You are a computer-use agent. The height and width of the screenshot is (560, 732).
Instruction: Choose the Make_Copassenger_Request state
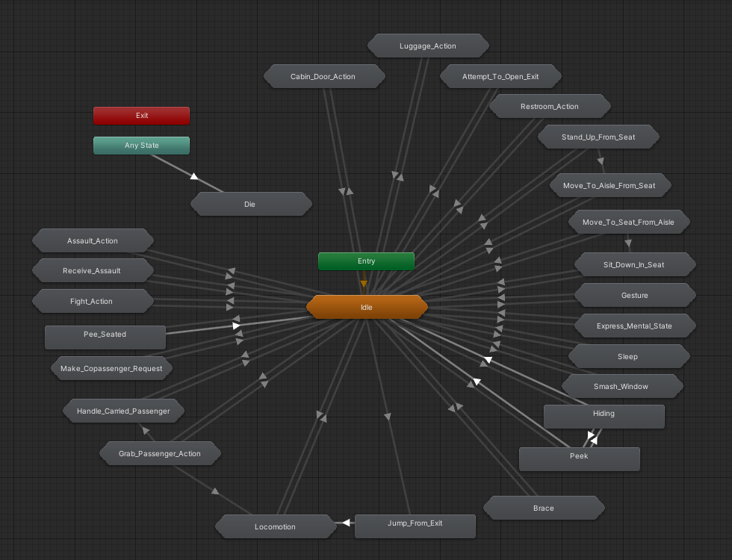(111, 368)
